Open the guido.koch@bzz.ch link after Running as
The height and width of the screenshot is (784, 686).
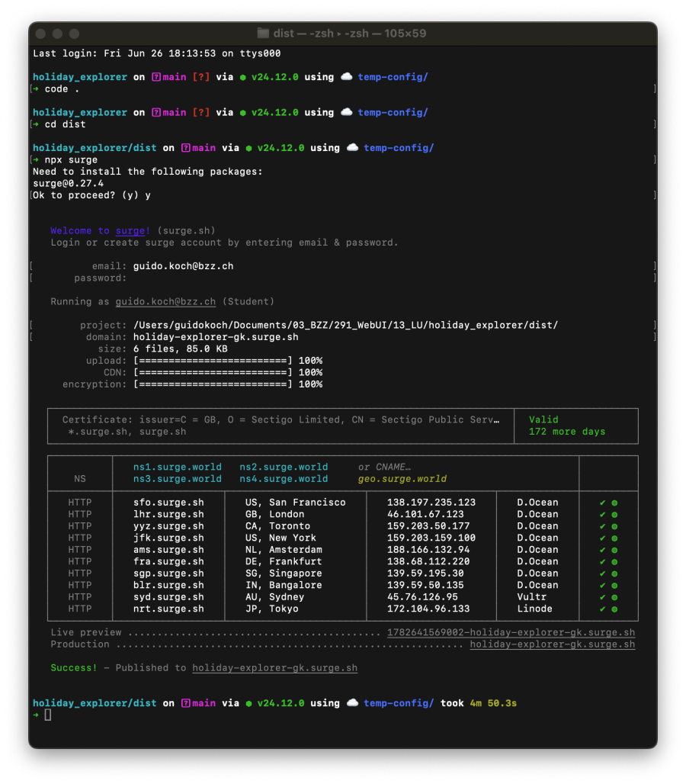pyautogui.click(x=165, y=301)
